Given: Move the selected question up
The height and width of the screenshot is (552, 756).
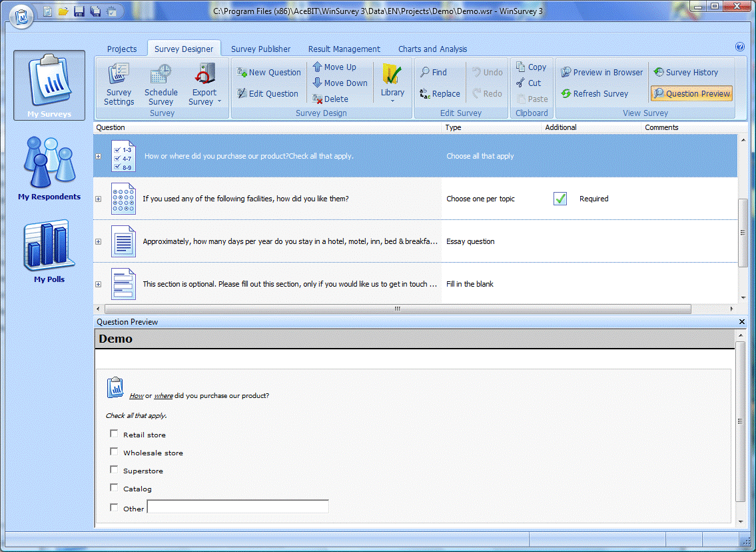Looking at the screenshot, I should coord(334,67).
